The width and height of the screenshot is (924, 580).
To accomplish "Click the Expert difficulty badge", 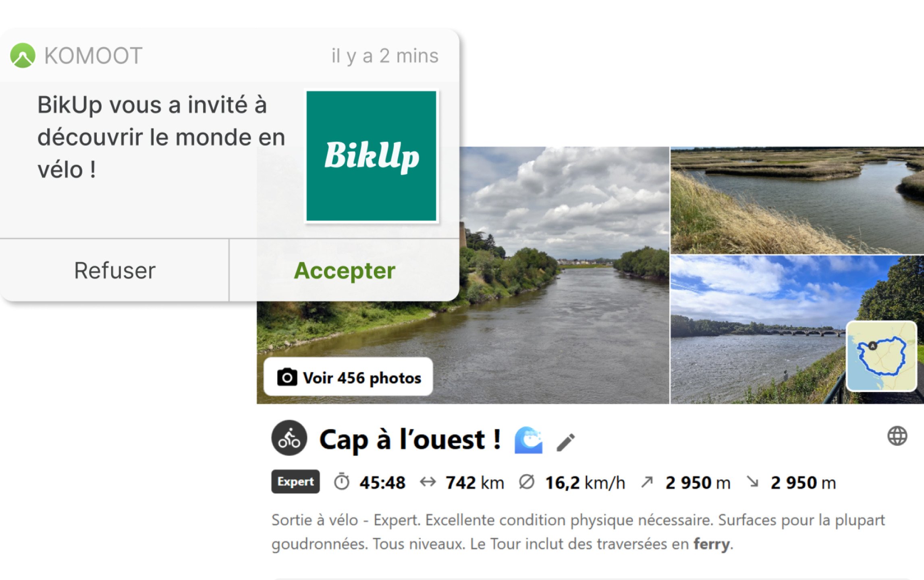I will 295,482.
